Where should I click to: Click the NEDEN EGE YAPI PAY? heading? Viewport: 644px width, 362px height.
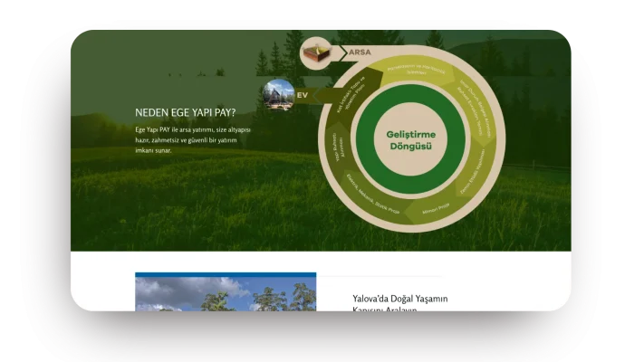(186, 112)
